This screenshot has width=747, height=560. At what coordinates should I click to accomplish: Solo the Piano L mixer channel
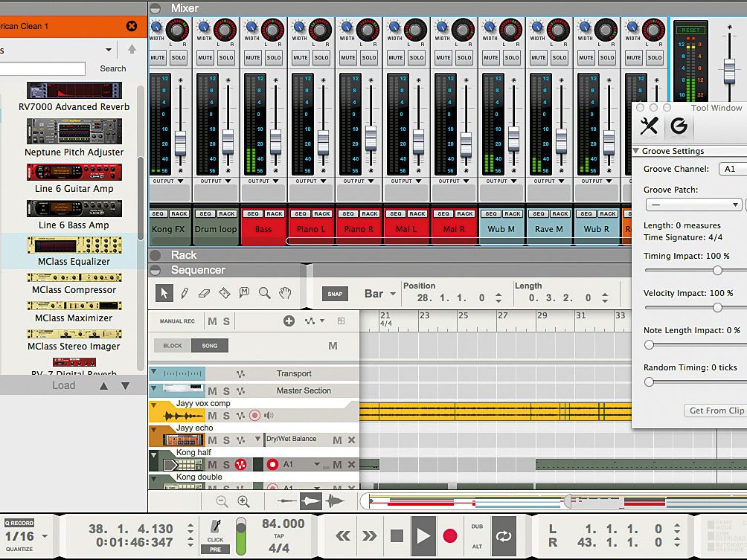[x=321, y=57]
